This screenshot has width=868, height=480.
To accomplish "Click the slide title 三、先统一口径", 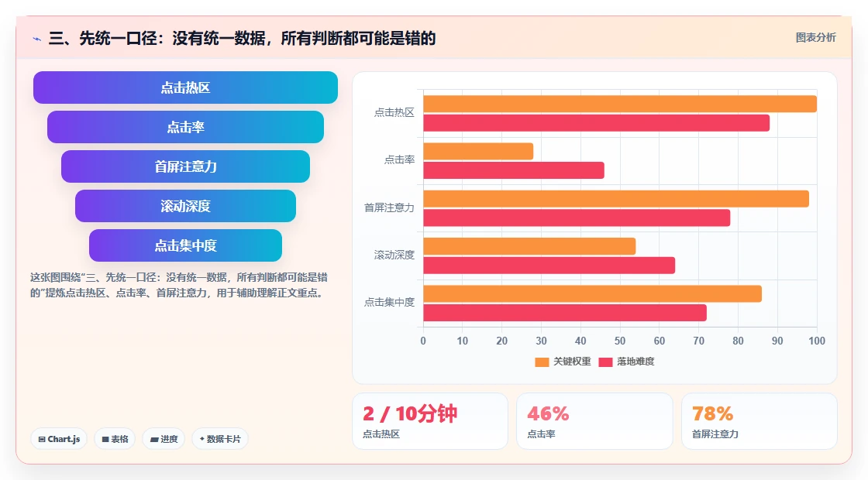I will tap(242, 38).
